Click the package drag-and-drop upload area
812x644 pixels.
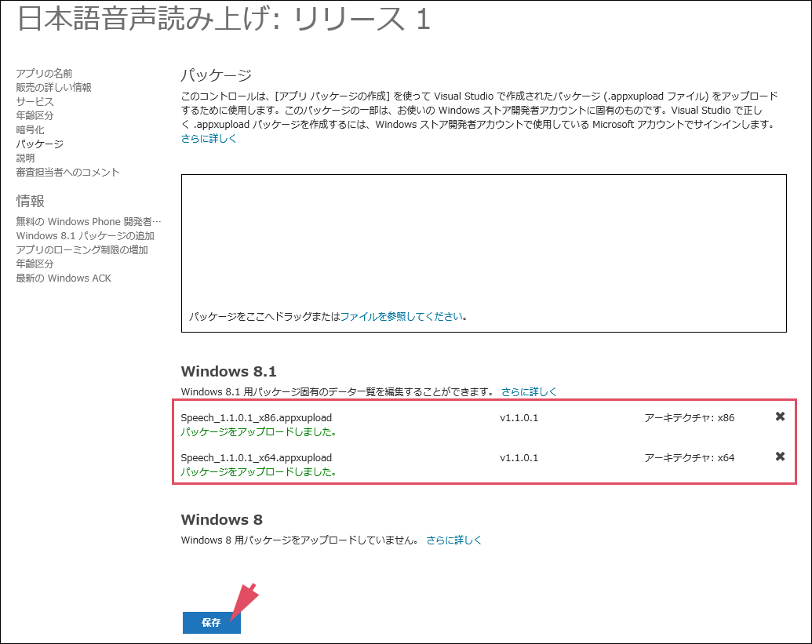pyautogui.click(x=484, y=253)
